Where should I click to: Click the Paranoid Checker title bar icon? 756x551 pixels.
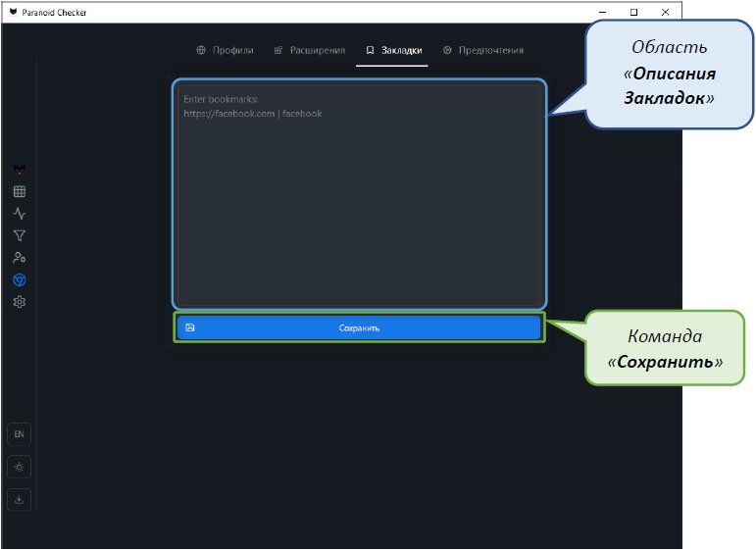point(13,12)
